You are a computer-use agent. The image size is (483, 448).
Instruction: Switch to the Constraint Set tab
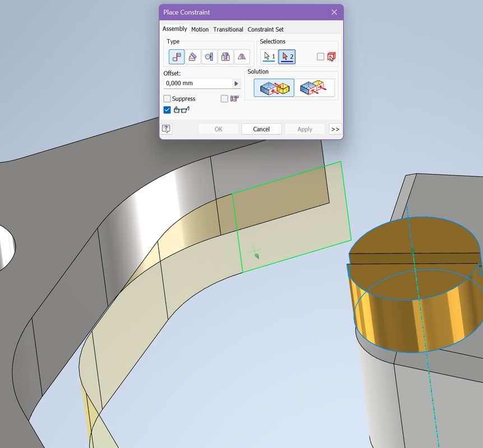point(266,29)
